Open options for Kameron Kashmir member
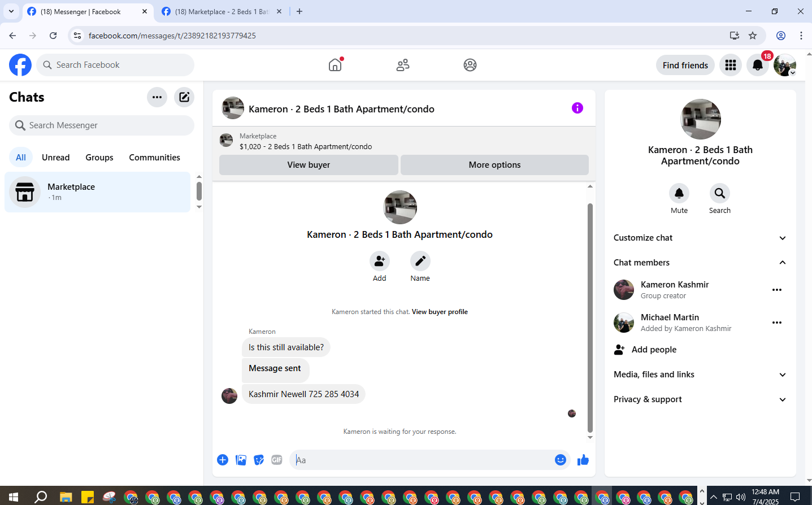 [777, 290]
